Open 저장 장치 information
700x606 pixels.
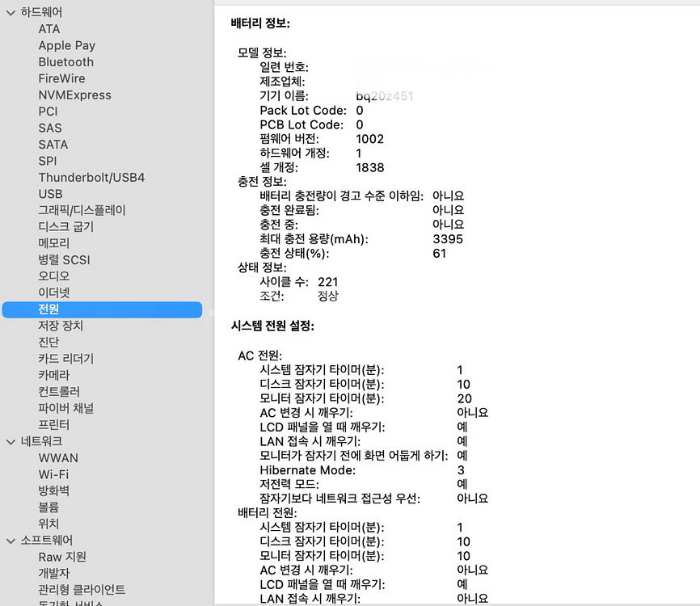[61, 326]
